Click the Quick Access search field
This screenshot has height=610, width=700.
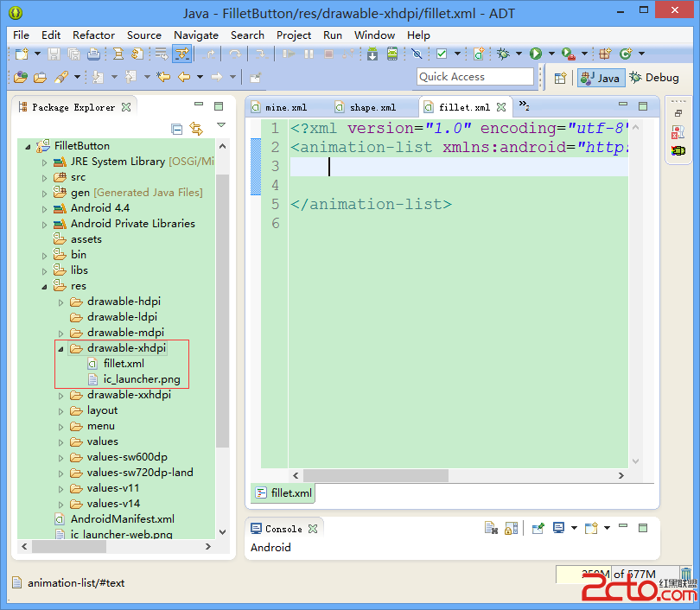(x=474, y=77)
